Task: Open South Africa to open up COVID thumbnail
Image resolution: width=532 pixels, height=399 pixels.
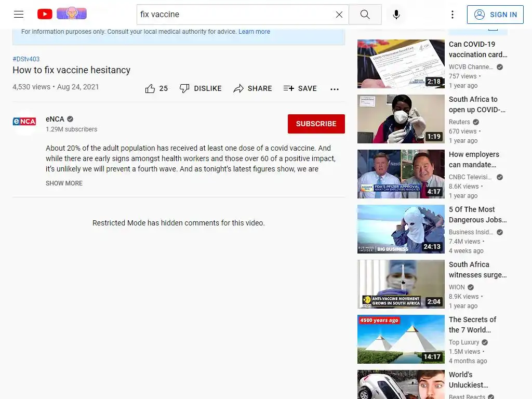Action: pos(401,119)
